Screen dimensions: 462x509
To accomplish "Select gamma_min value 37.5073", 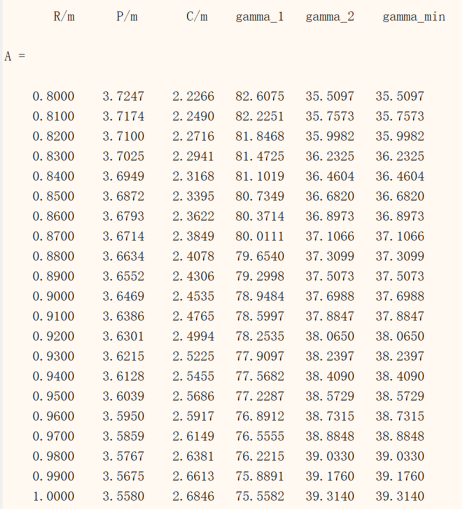I will [400, 276].
